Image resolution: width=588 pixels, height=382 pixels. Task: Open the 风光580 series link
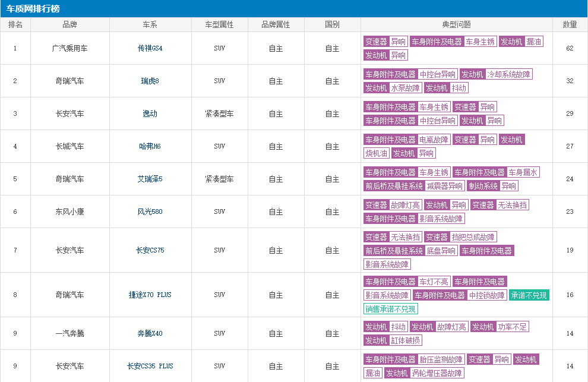click(150, 211)
